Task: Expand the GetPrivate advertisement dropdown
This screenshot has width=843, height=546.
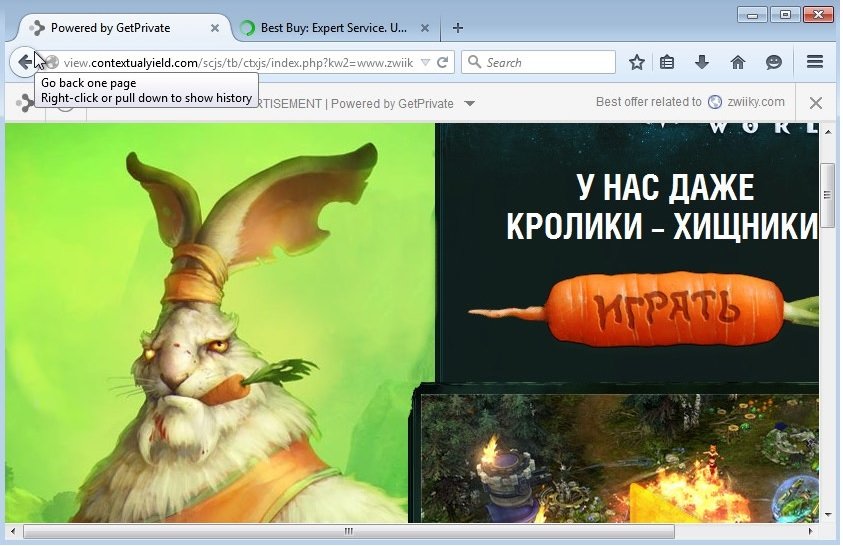Action: tap(469, 103)
